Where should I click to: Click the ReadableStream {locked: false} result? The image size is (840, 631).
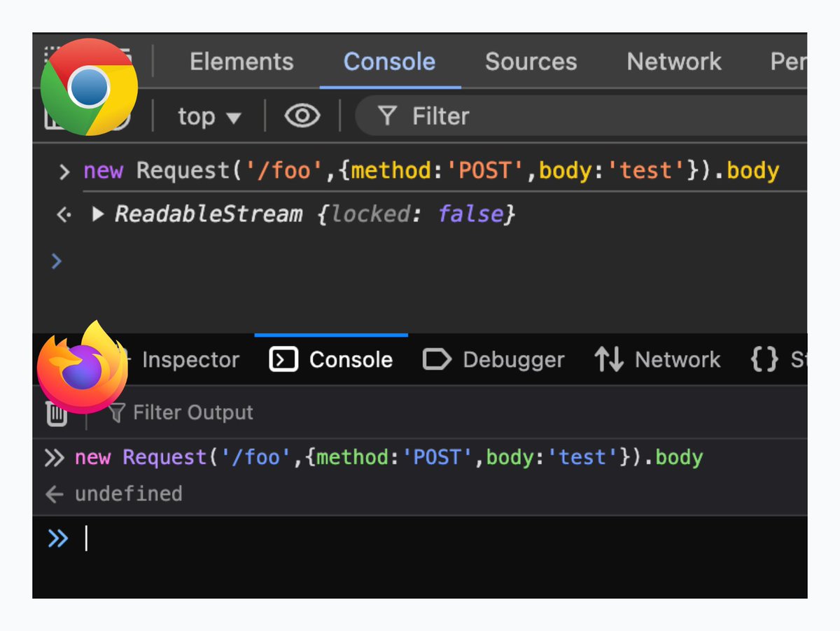pyautogui.click(x=315, y=214)
